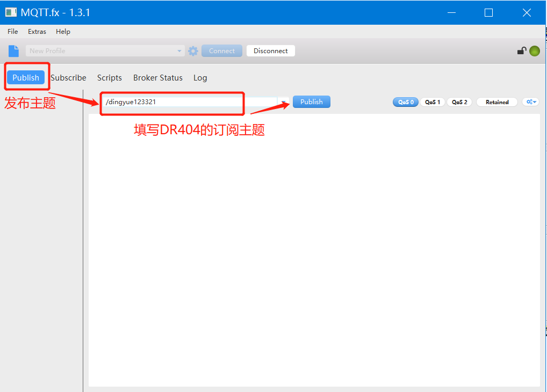Click the /dingyue123321 topic input field
The height and width of the screenshot is (392, 547).
[x=188, y=102]
